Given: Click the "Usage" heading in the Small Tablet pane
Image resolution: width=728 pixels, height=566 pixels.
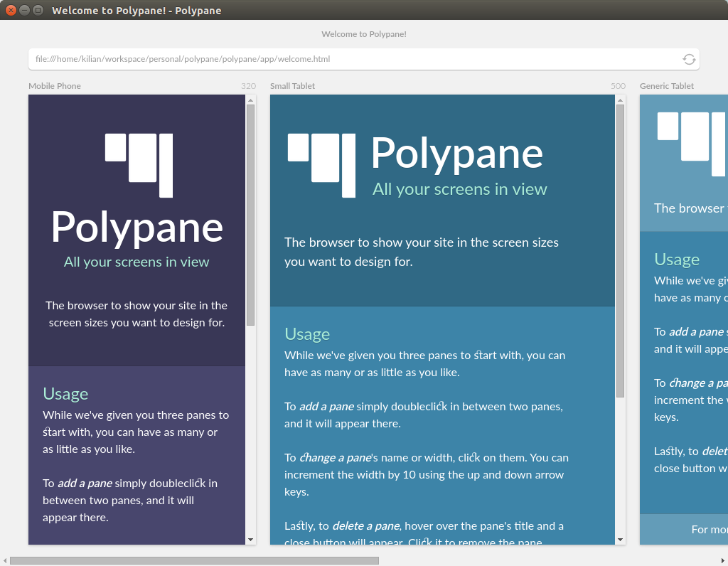Looking at the screenshot, I should coord(307,334).
